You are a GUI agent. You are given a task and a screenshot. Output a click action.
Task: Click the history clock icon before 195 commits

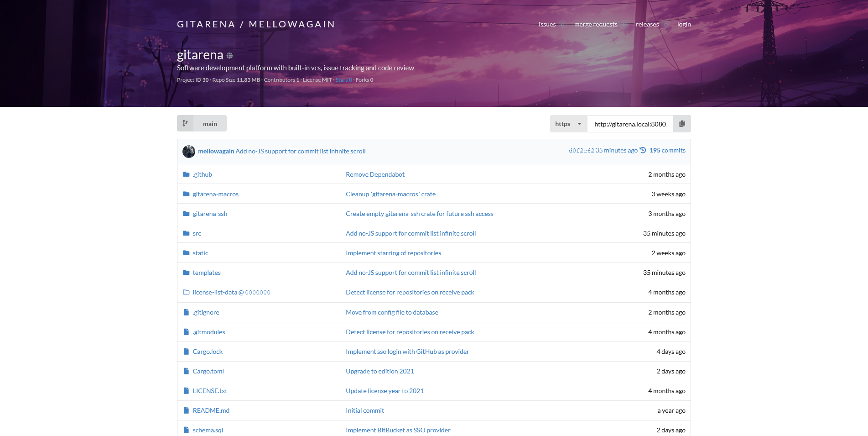point(643,150)
